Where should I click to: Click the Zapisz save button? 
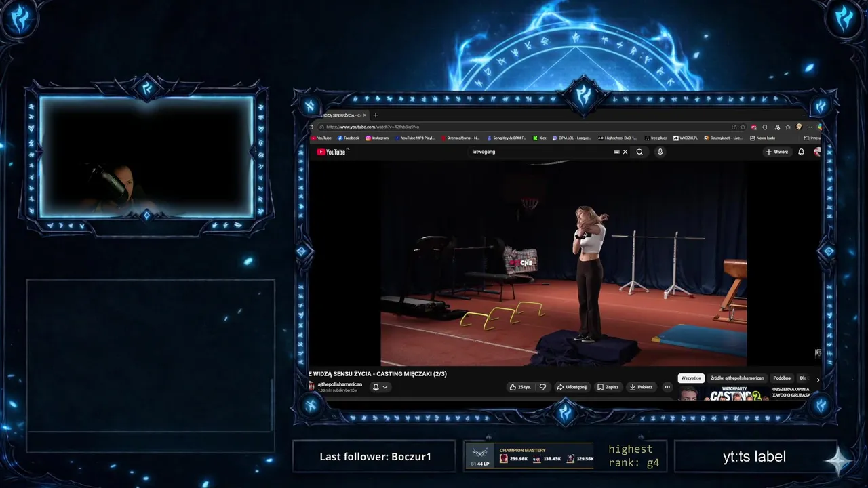(x=608, y=387)
